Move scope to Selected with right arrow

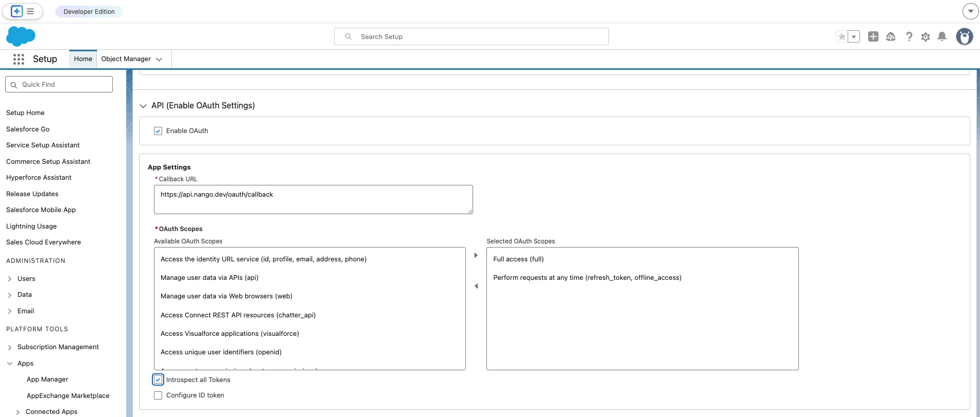(476, 255)
